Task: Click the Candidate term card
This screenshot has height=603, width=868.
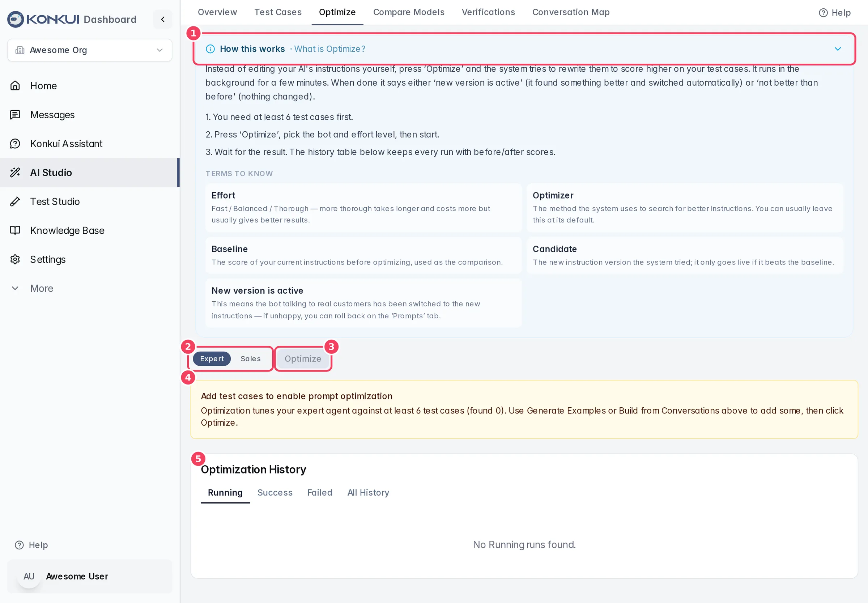Action: pos(685,255)
